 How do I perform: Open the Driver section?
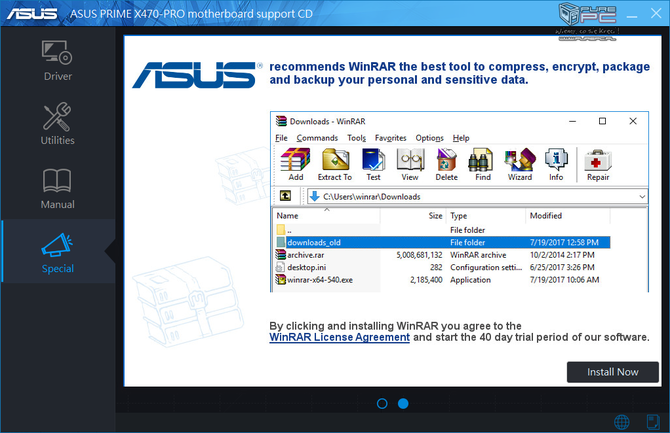(58, 61)
